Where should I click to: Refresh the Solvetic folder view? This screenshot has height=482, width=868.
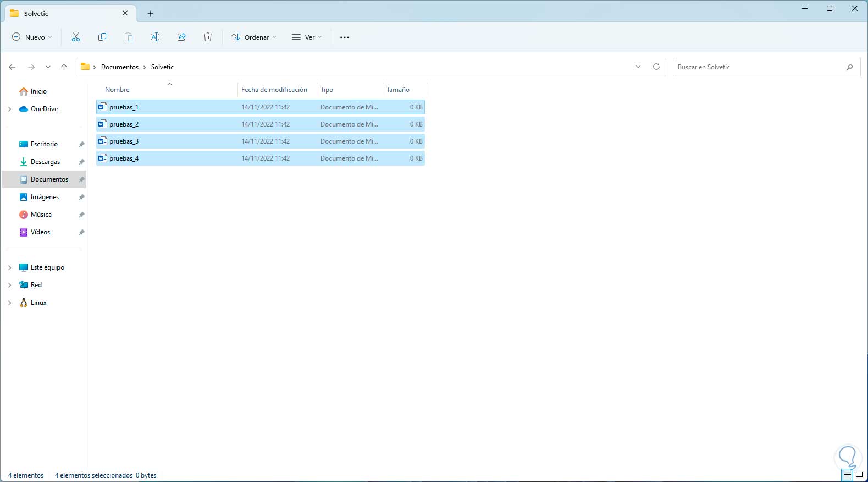click(x=656, y=67)
